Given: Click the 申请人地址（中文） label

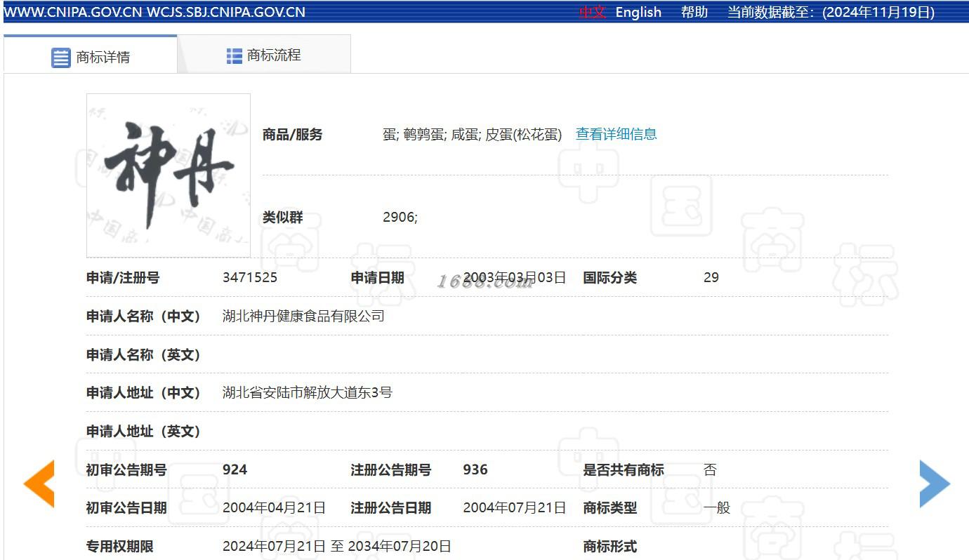Looking at the screenshot, I should pyautogui.click(x=143, y=392).
